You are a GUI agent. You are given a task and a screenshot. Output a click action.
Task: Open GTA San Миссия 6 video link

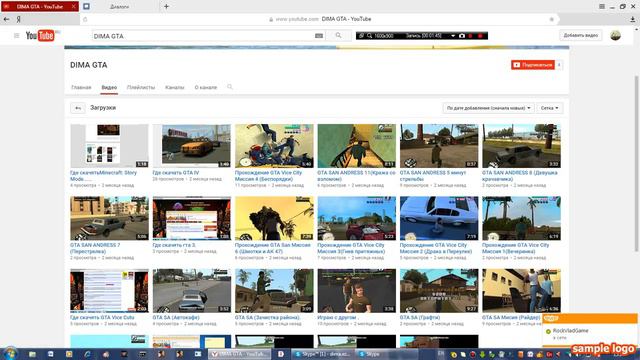click(x=273, y=248)
